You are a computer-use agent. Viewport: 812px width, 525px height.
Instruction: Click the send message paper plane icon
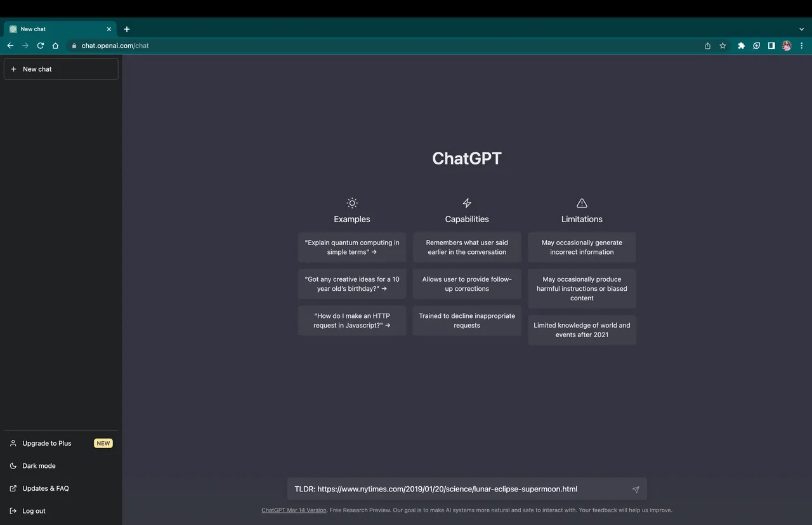click(x=636, y=489)
